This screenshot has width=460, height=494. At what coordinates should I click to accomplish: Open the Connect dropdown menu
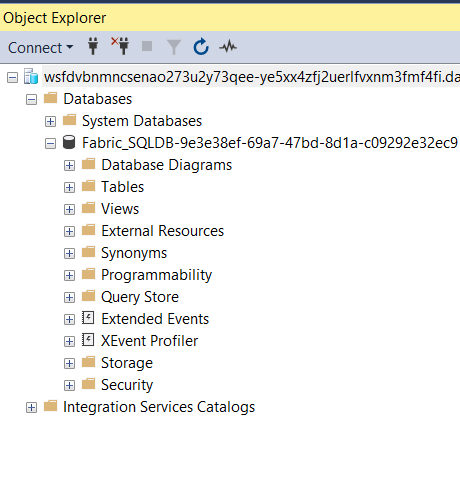tap(41, 48)
